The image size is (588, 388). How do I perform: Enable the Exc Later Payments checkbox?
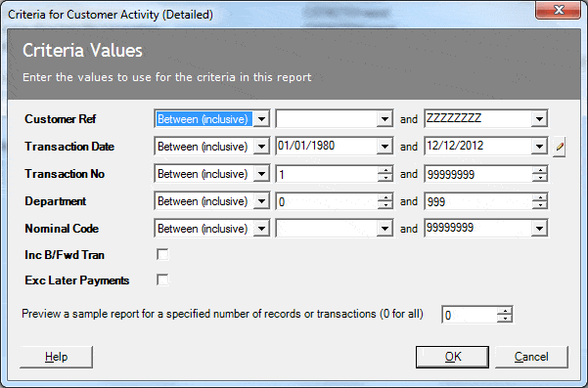click(162, 280)
